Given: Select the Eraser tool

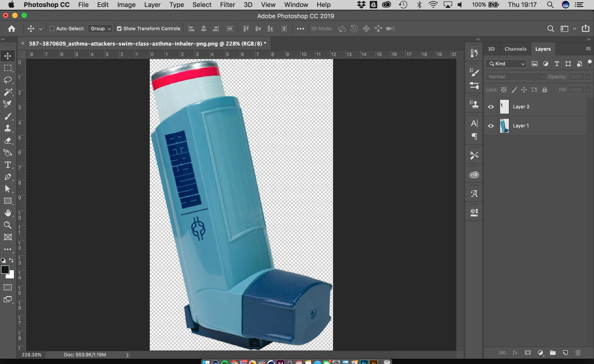Looking at the screenshot, I should tap(8, 140).
